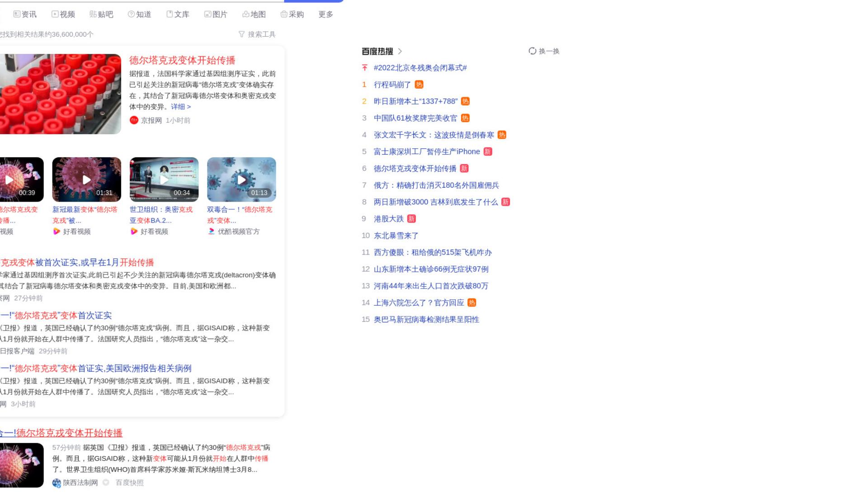Open hot search 行程码崩了
Viewport: 868px width, 496px height.
pyautogui.click(x=392, y=85)
